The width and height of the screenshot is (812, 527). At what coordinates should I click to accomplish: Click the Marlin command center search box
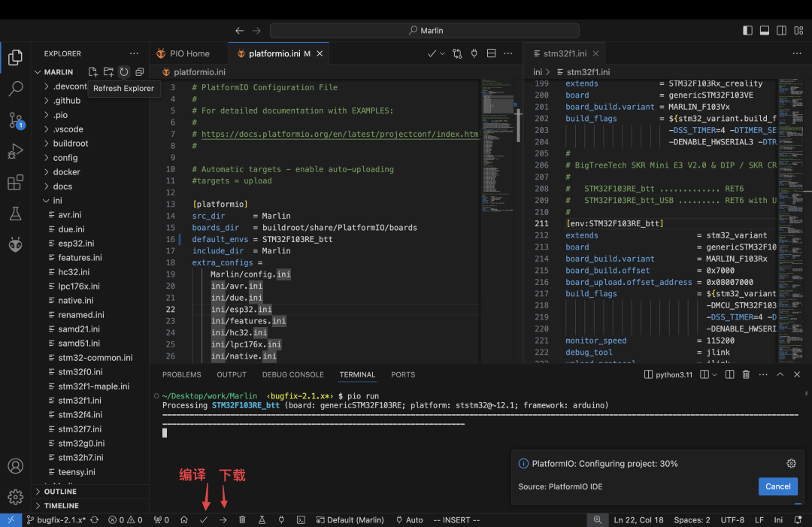pos(424,31)
